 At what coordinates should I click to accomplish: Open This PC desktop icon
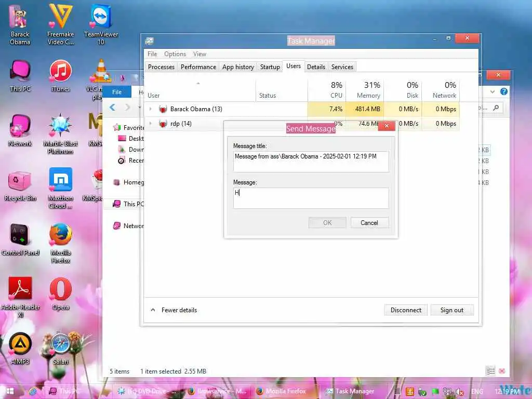pos(20,76)
